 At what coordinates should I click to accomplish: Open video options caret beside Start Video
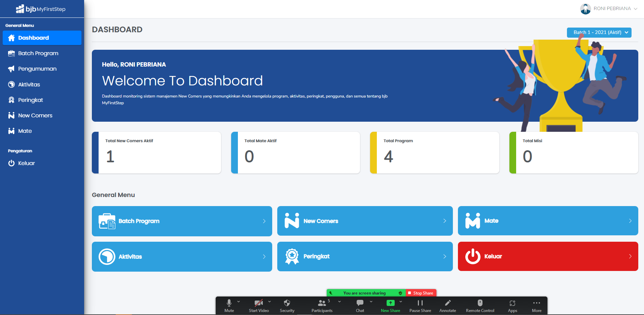coord(270,302)
